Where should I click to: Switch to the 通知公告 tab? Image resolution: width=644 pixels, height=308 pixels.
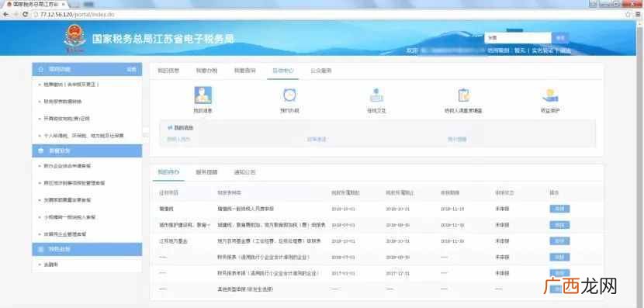tap(244, 172)
